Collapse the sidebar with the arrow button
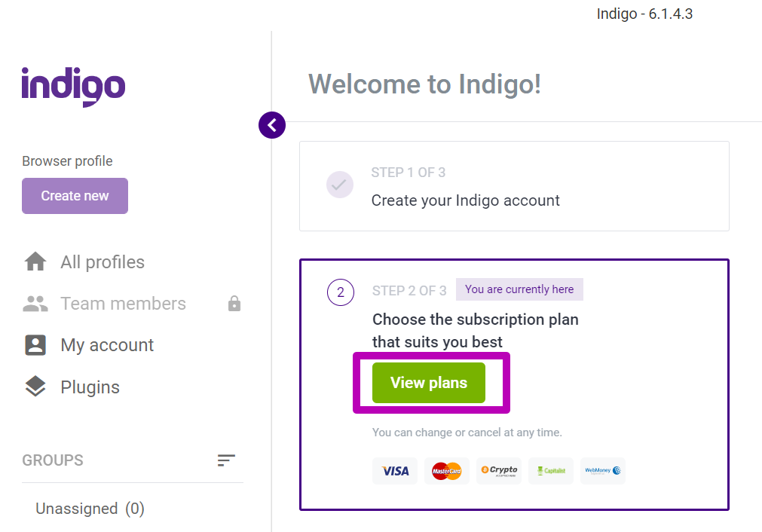This screenshot has width=762, height=532. tap(272, 125)
